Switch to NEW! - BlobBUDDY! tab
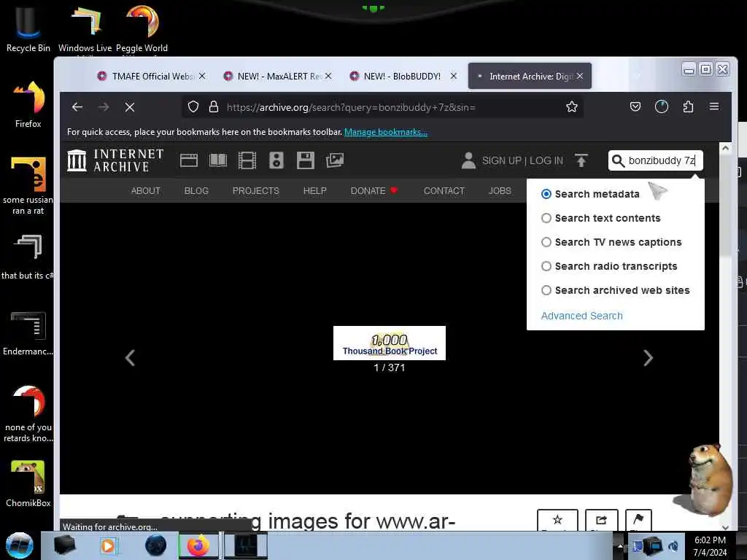The image size is (747, 560). pyautogui.click(x=403, y=76)
